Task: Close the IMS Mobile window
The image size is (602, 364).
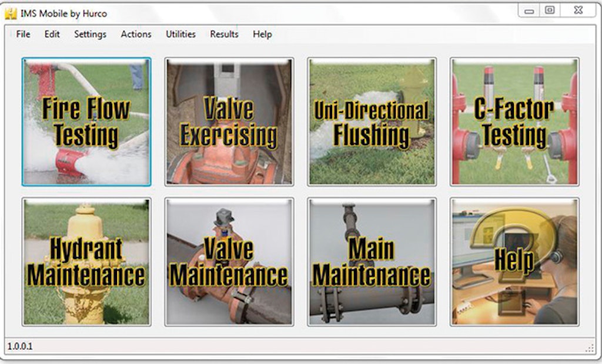Action: [578, 11]
